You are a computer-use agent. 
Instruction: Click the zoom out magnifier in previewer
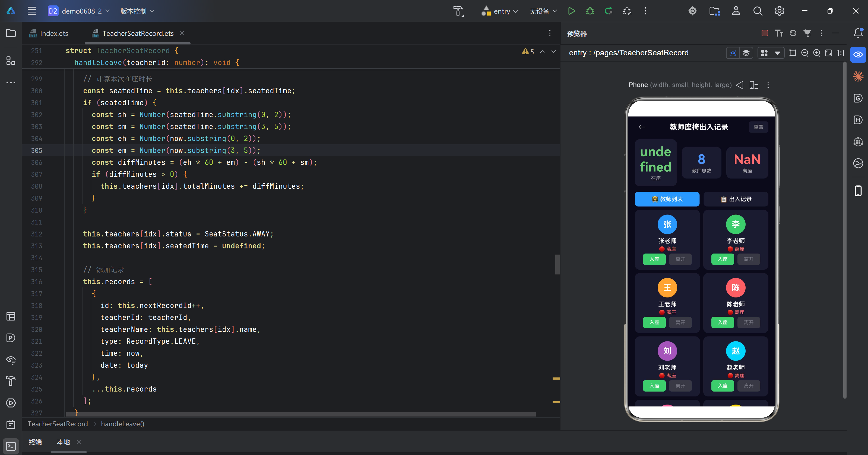click(805, 53)
